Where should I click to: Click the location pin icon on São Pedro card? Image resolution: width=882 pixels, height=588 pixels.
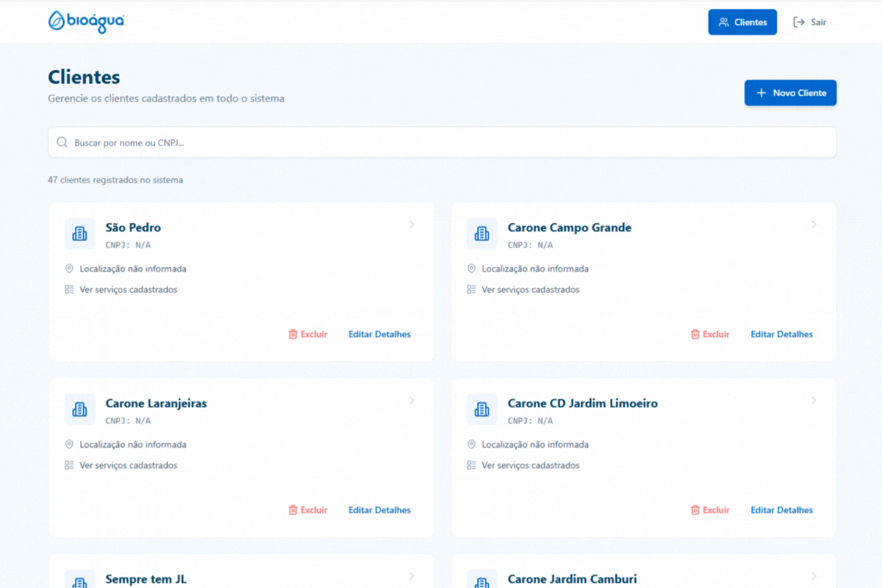(x=70, y=269)
